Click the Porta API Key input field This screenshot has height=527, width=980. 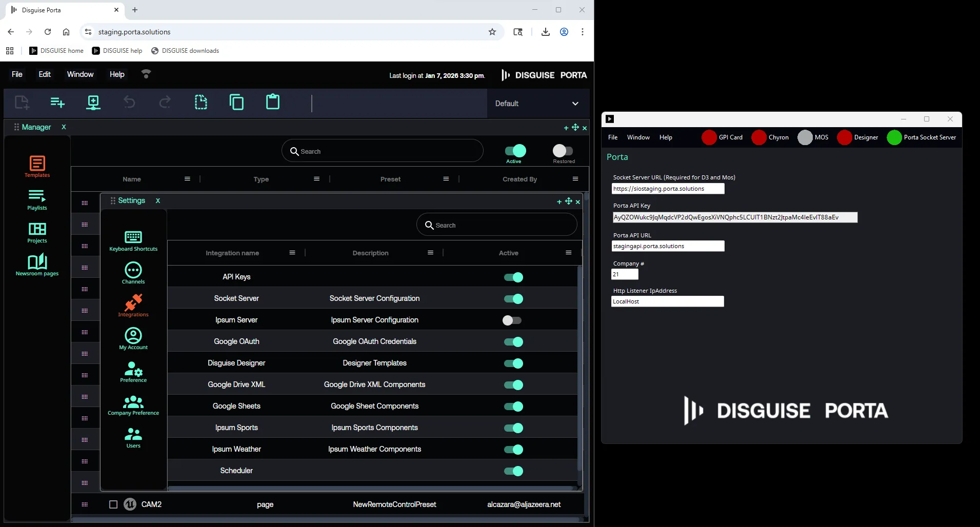point(734,217)
